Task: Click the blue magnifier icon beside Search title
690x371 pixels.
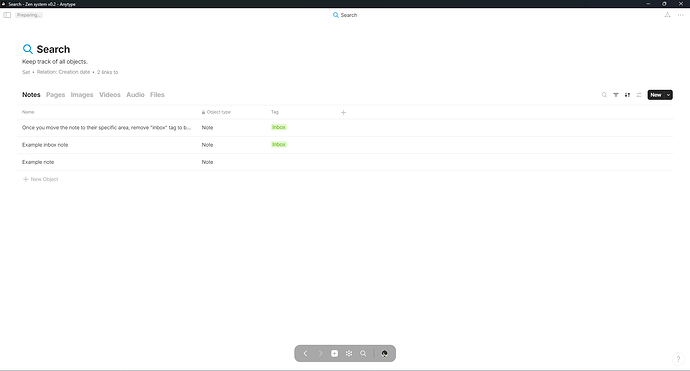Action: 28,49
